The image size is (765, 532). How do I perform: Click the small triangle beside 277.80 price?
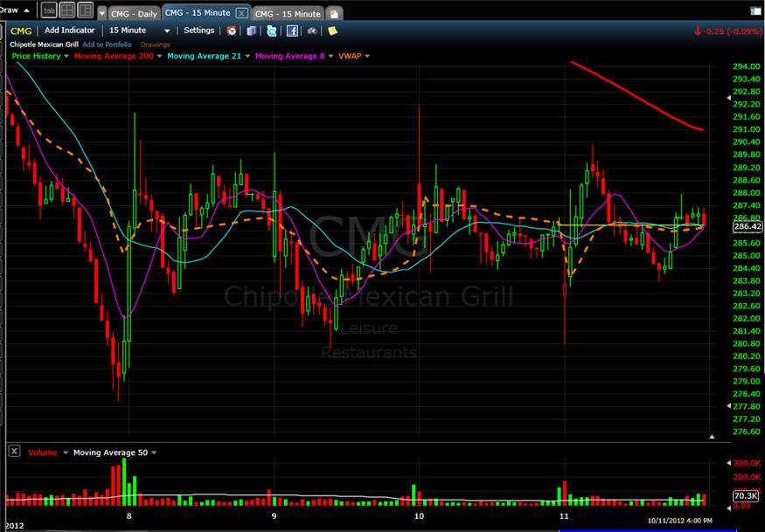pyautogui.click(x=729, y=405)
